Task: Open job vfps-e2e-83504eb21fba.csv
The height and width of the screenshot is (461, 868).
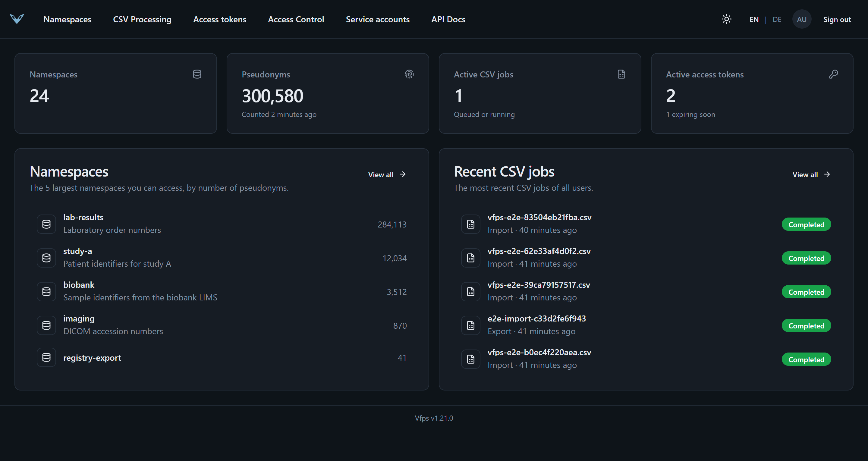Action: [x=646, y=224]
